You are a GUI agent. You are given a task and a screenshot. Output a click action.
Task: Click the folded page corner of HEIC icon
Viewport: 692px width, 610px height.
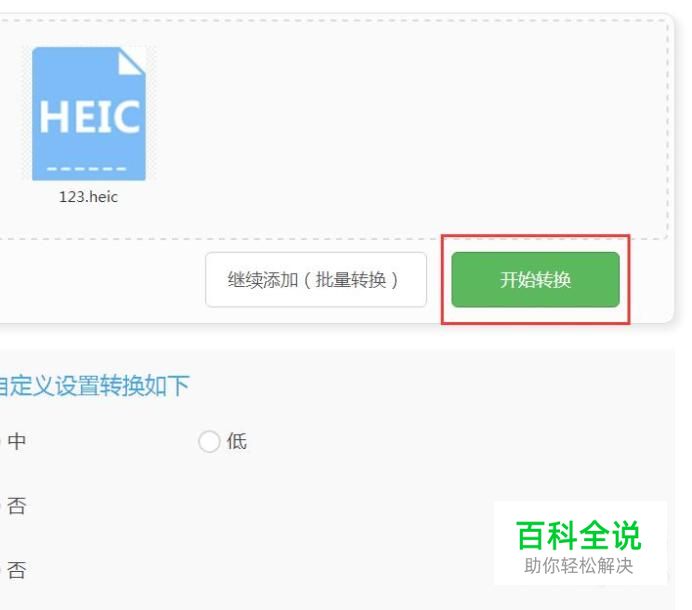point(132,61)
